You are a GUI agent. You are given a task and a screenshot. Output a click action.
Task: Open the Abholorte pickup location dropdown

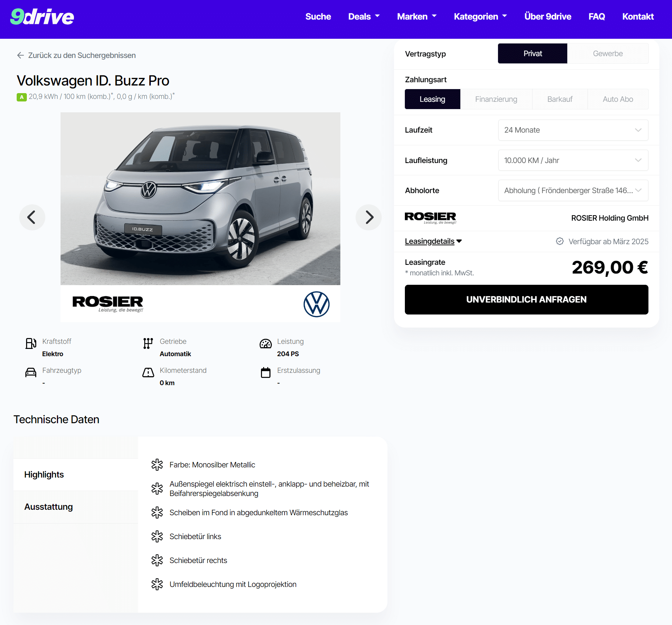[x=573, y=190]
